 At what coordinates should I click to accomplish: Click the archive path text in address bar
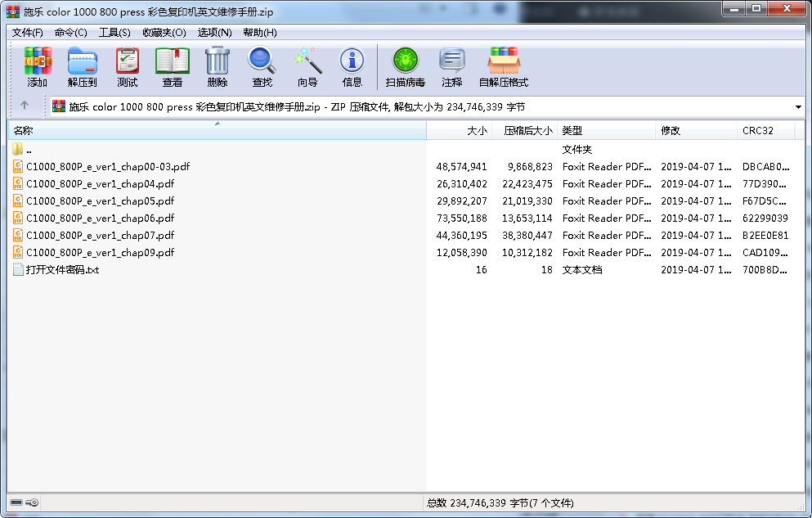pos(297,106)
